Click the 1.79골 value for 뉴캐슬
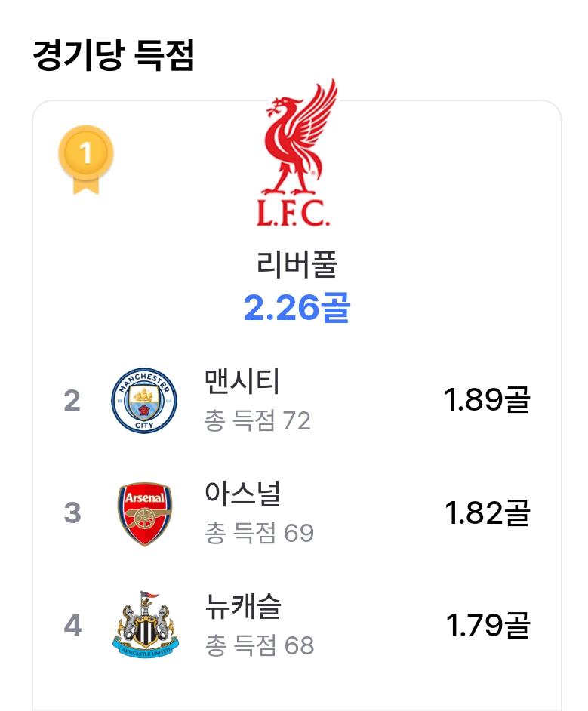The width and height of the screenshot is (588, 711). point(488,625)
